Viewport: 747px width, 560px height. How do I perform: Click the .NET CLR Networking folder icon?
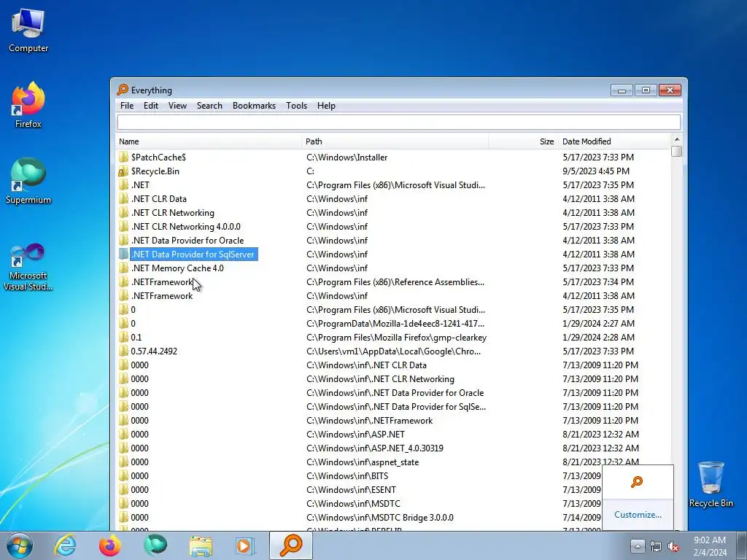click(x=123, y=212)
